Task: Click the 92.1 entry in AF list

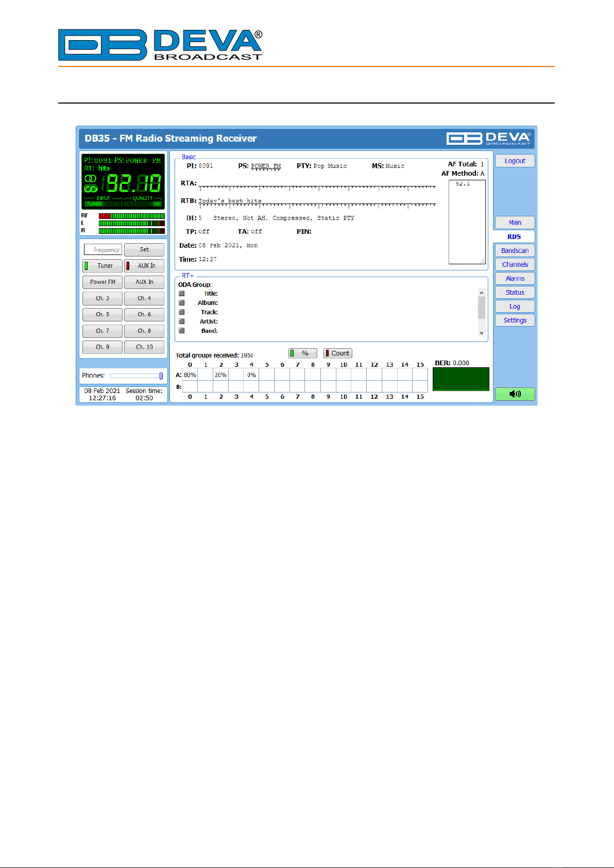Action: pos(463,184)
